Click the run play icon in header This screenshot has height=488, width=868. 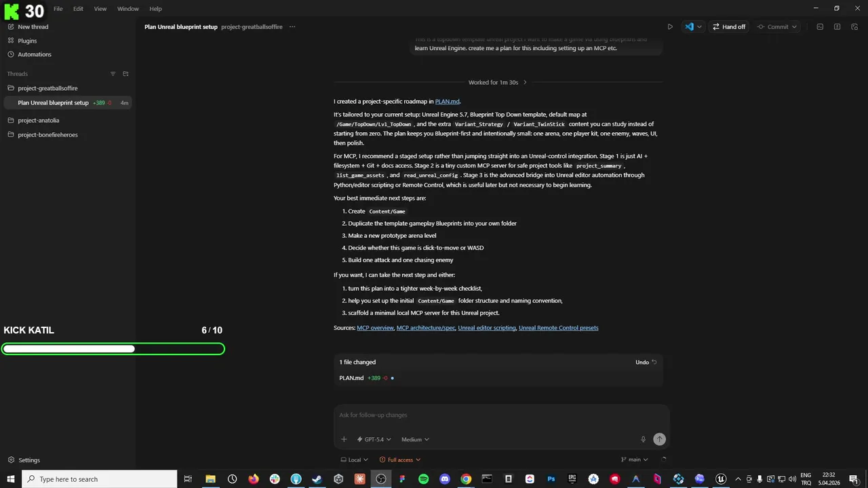670,27
